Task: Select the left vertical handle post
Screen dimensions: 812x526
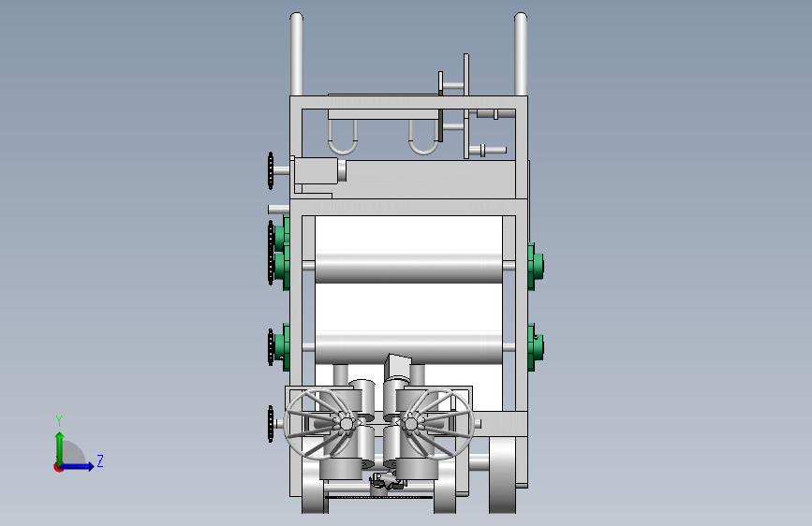Action: [296, 54]
